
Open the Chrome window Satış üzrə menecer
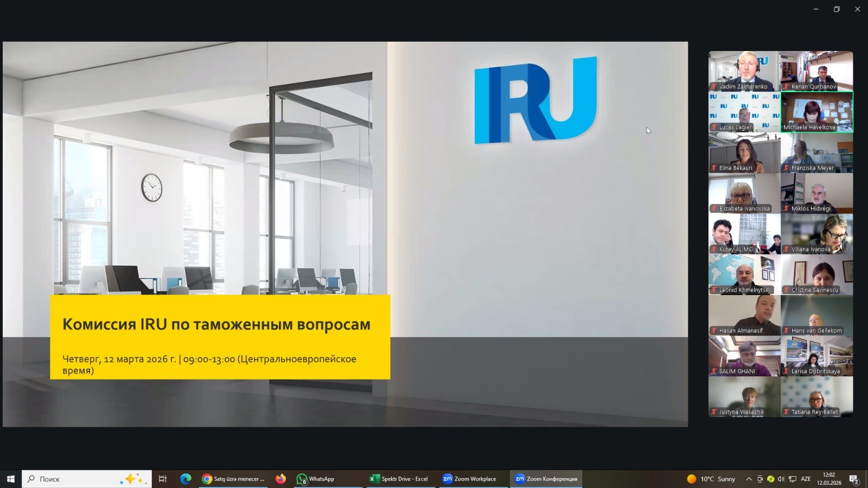click(x=233, y=479)
